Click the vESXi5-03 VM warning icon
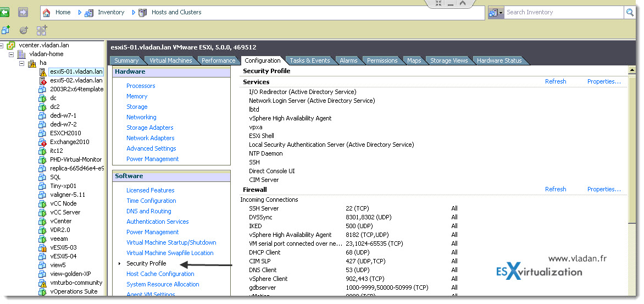The height and width of the screenshot is (304, 644). click(43, 248)
